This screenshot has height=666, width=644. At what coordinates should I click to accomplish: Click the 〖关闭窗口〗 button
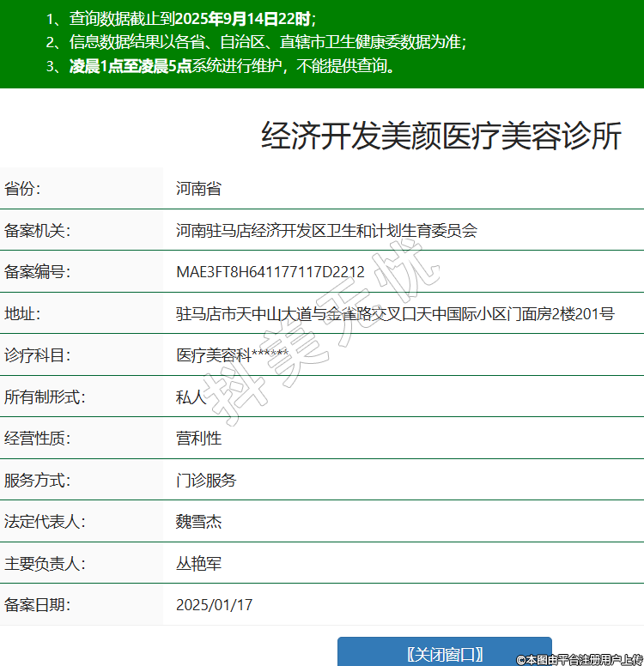tap(444, 653)
